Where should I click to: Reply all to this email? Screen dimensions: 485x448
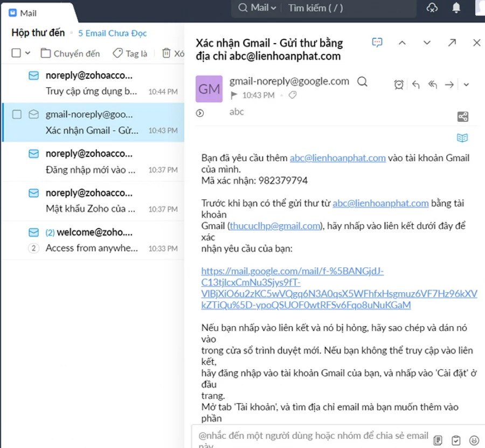[432, 84]
